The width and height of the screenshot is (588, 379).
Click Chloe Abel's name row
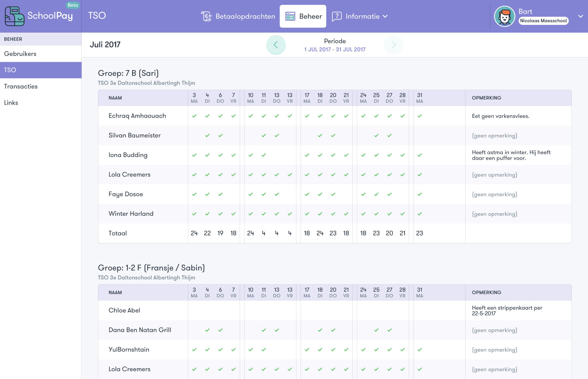[x=124, y=310]
